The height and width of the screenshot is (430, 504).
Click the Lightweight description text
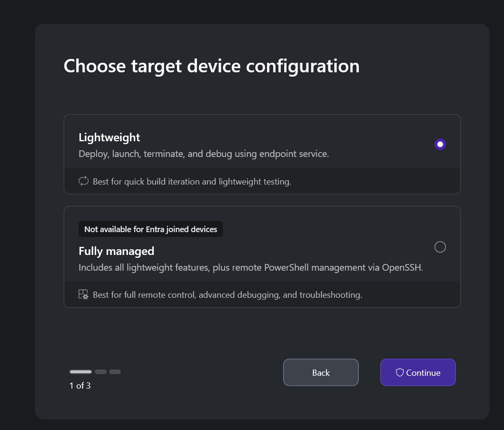[x=204, y=154]
